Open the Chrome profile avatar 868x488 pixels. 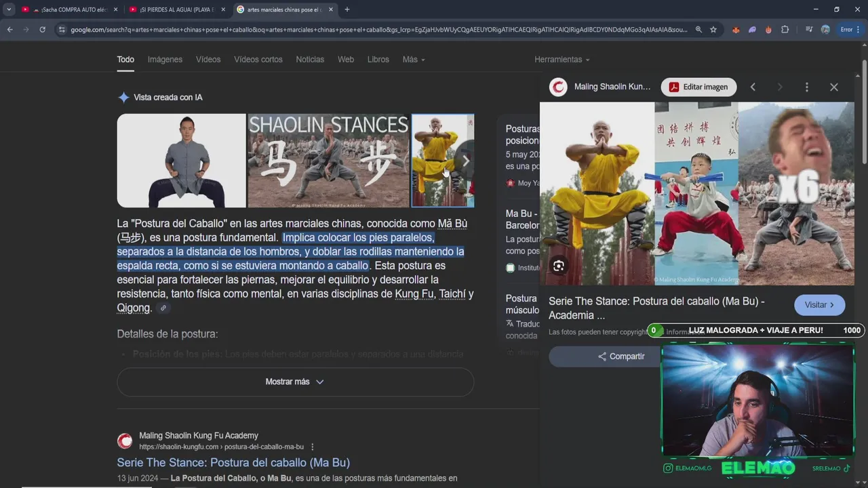tap(825, 30)
